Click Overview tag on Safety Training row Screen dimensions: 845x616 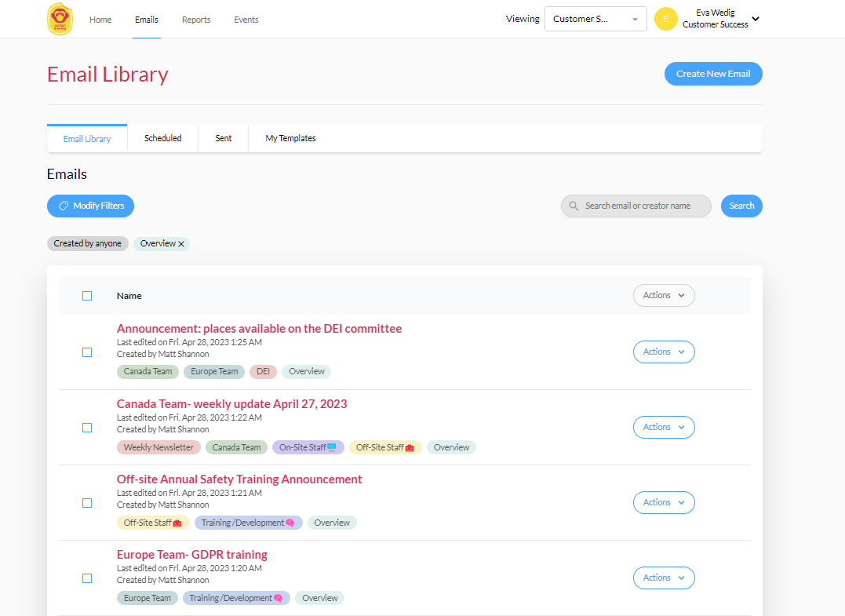pos(332,523)
